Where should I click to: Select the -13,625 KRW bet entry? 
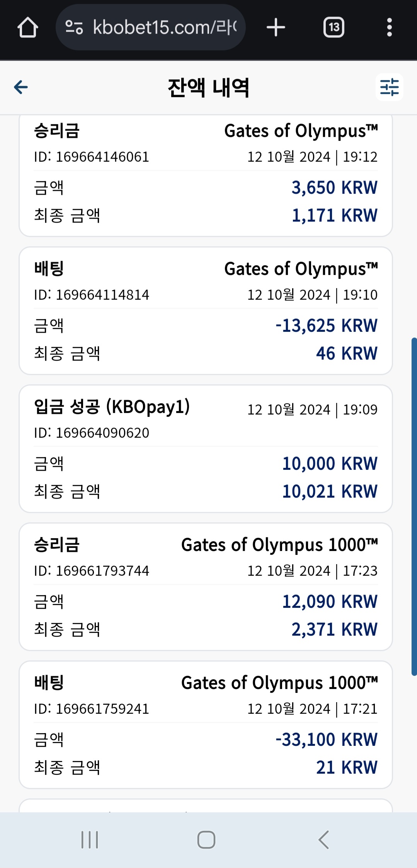(206, 310)
